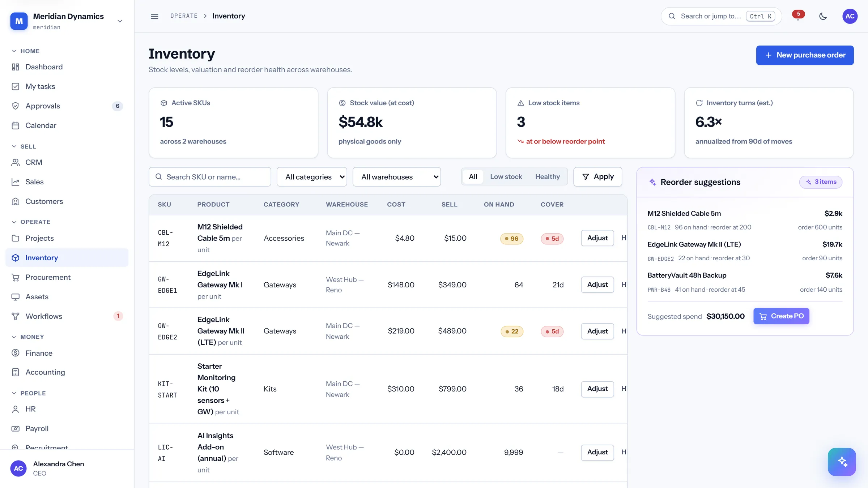Launch the AI assistant sparkle button
This screenshot has width=868, height=488.
[x=842, y=462]
